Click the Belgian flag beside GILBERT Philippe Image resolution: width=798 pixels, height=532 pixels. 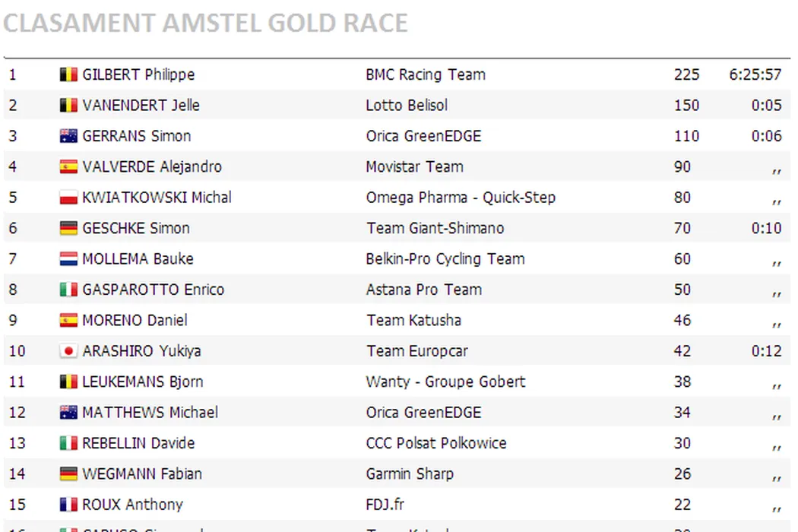(68, 74)
